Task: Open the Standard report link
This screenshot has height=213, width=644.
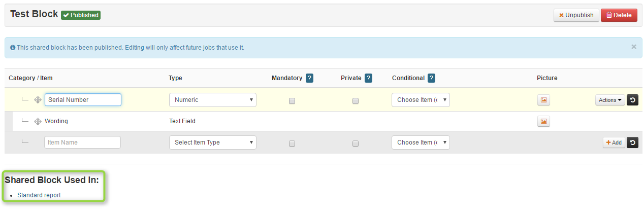Action: (39, 195)
